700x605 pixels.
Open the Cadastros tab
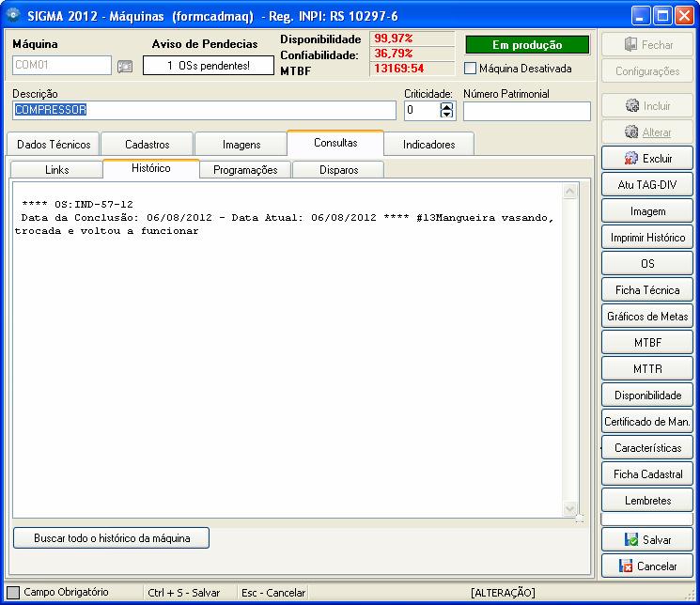pos(148,145)
